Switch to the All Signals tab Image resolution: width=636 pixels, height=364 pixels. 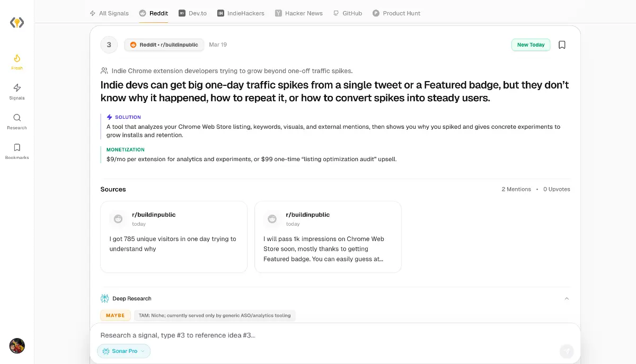pos(109,13)
